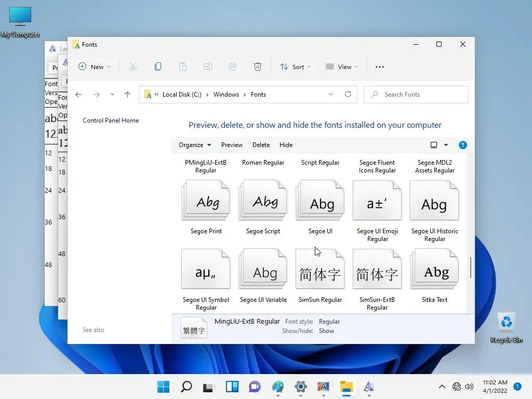Image resolution: width=532 pixels, height=399 pixels.
Task: Open the Windows Start menu
Action: pyautogui.click(x=163, y=387)
